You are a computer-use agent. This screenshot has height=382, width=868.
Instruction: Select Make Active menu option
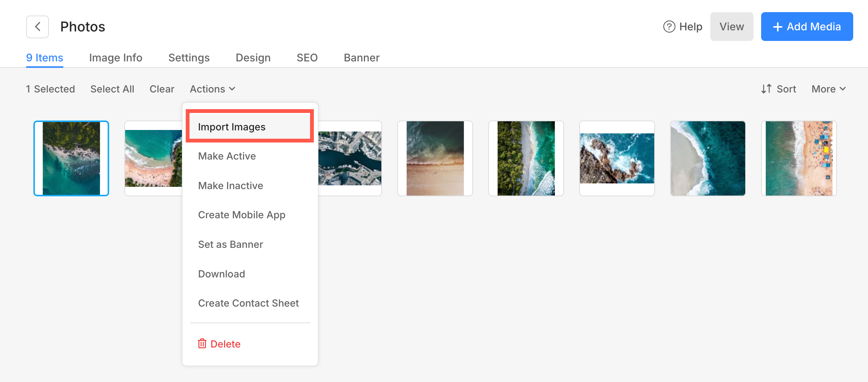pos(227,156)
